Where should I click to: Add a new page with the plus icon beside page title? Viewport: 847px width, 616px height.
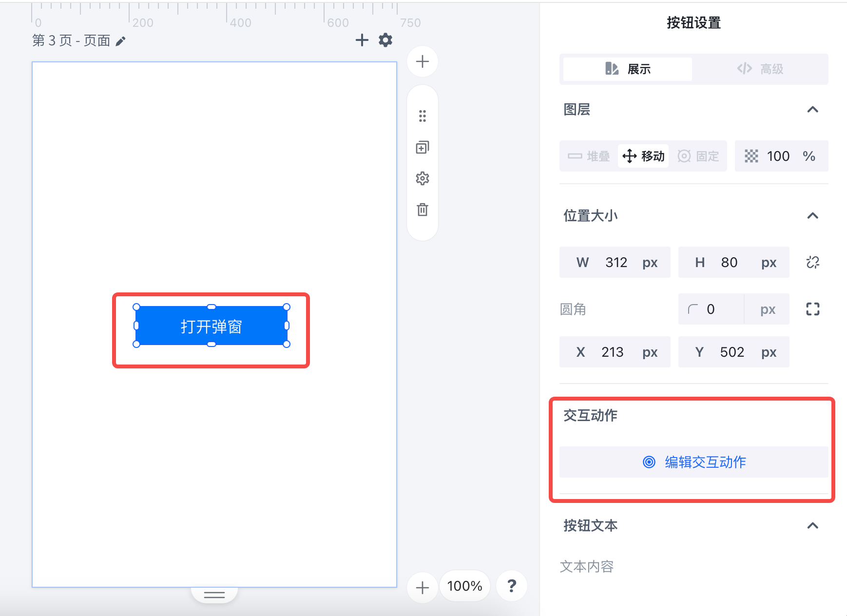pos(362,40)
